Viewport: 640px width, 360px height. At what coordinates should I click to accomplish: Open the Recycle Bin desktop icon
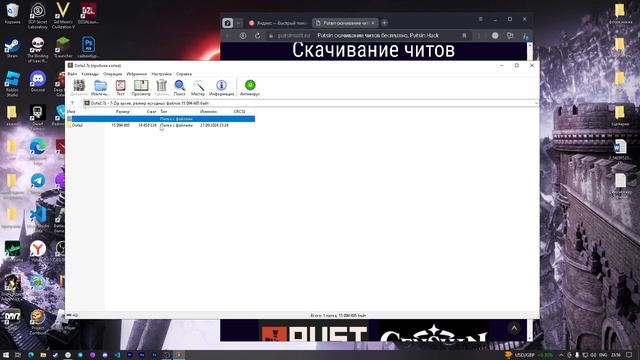[x=12, y=13]
